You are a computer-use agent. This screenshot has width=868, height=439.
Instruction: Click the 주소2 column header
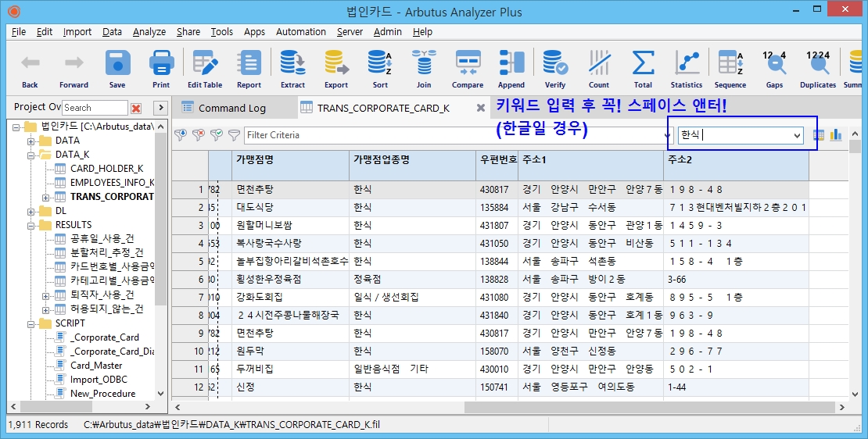click(x=737, y=165)
